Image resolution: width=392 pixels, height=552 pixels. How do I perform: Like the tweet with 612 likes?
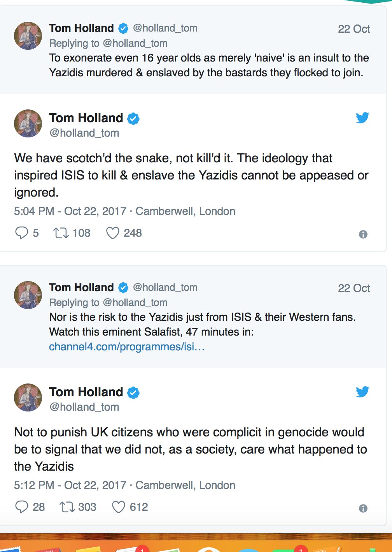tap(119, 507)
